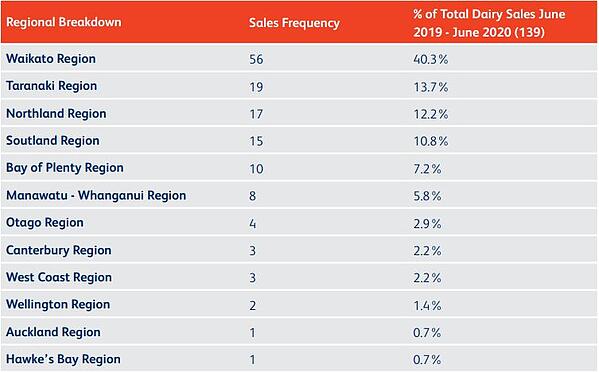Select the Hawke's Bay Region label

(x=63, y=359)
